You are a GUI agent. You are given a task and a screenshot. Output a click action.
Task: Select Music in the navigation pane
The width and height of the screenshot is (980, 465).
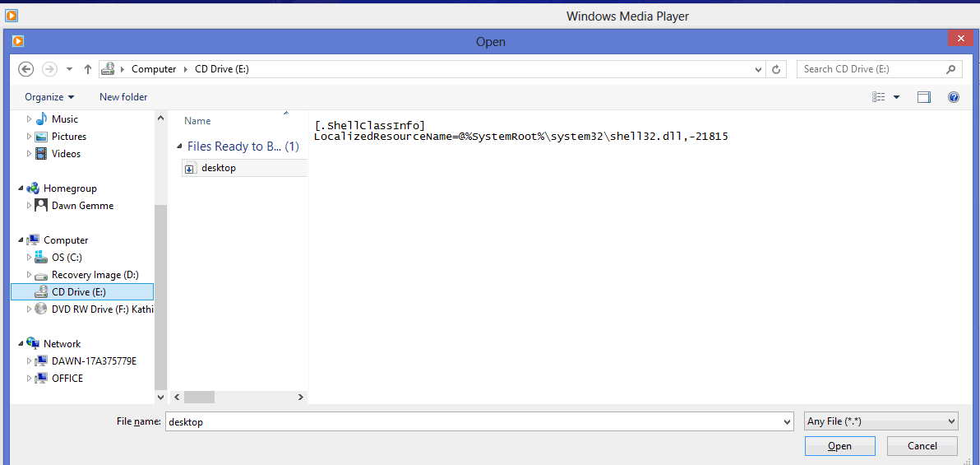65,119
